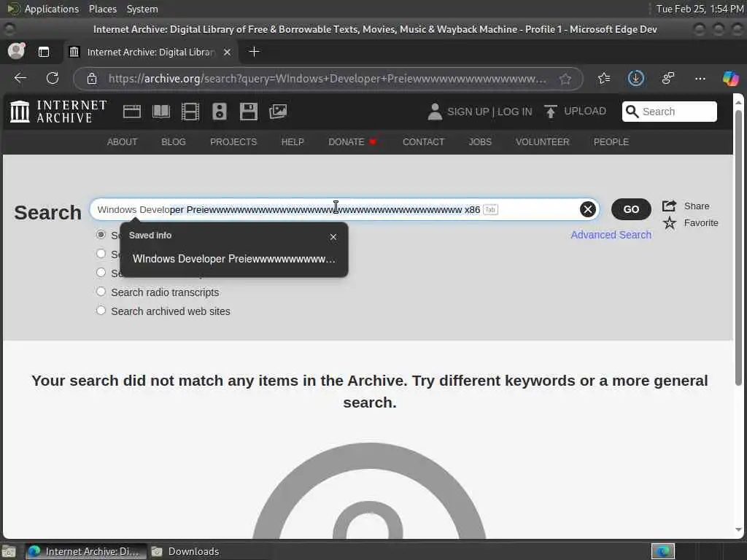
Task: Go back with browser back arrow
Action: [x=20, y=78]
